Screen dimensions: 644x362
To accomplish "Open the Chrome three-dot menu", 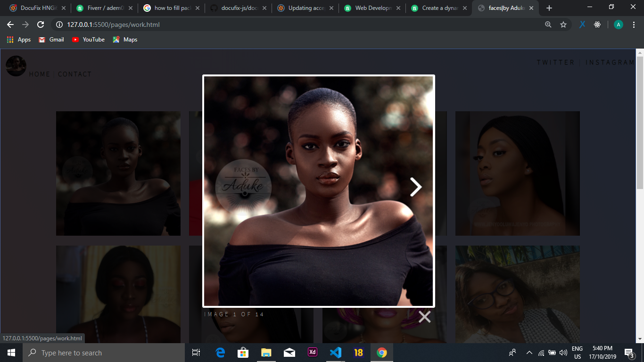I will click(x=634, y=24).
